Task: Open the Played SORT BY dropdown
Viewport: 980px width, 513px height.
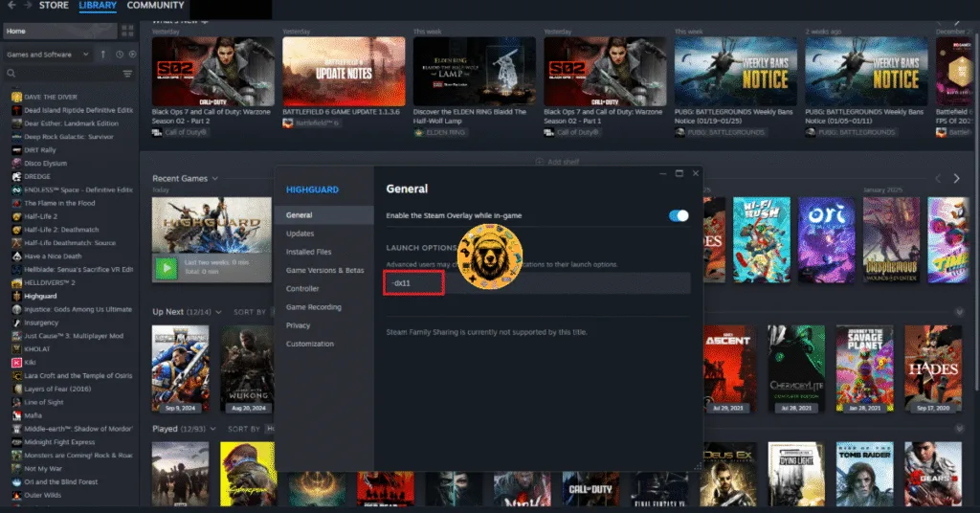Action: (251, 429)
